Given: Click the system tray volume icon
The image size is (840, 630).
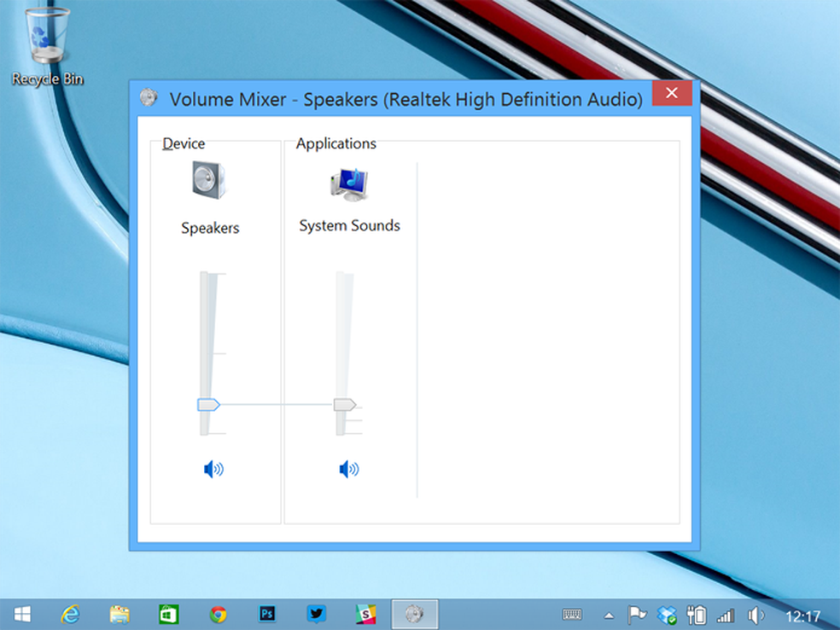Looking at the screenshot, I should (x=755, y=615).
